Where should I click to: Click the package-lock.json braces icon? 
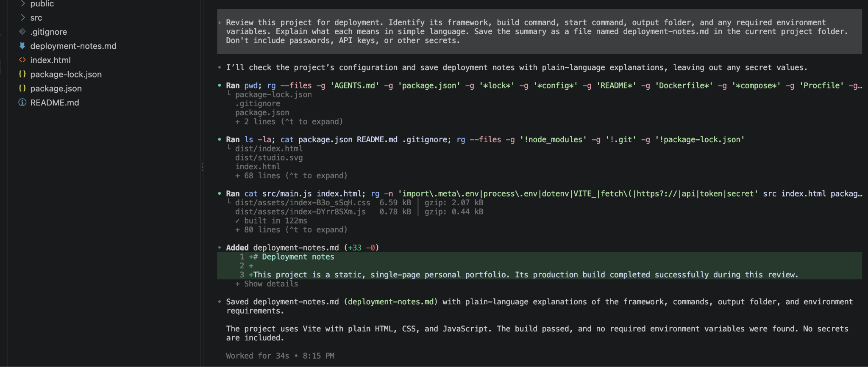coord(22,74)
